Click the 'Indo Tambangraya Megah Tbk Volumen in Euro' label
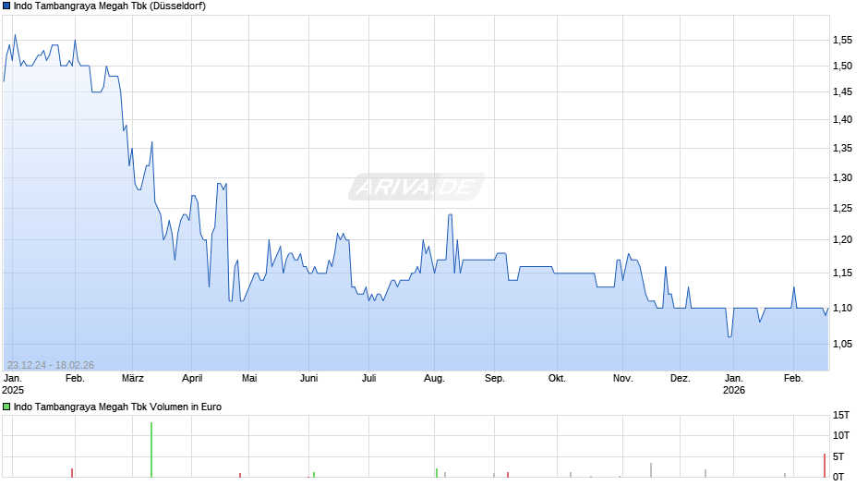 coord(117,407)
